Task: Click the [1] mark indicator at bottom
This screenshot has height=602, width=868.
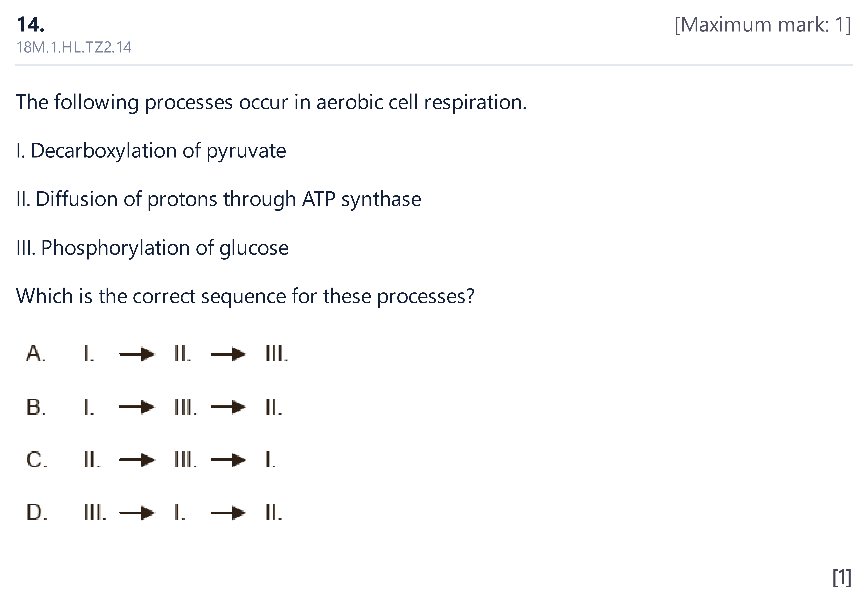Action: (842, 577)
